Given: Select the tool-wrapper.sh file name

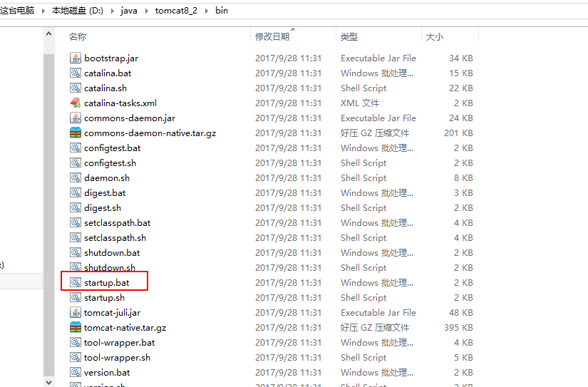Looking at the screenshot, I should (x=117, y=357).
